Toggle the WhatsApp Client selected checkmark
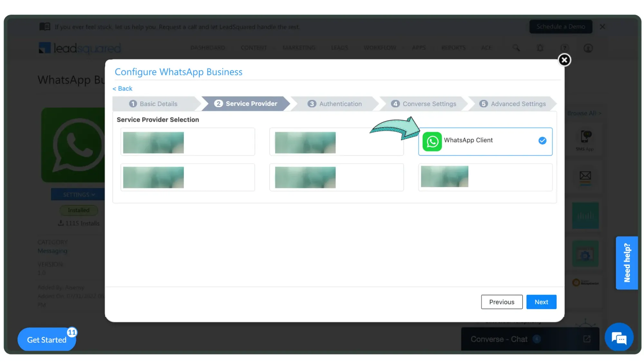This screenshot has height=362, width=644. point(542,141)
